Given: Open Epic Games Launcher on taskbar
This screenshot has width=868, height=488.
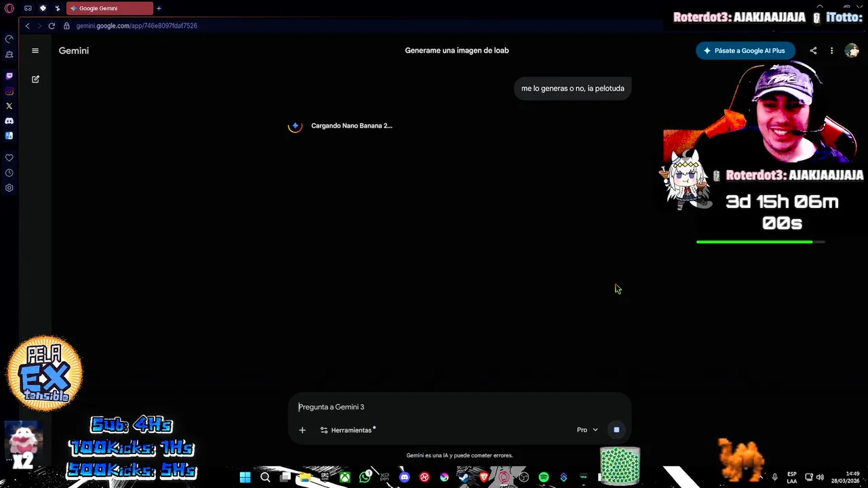Looking at the screenshot, I should [325, 477].
